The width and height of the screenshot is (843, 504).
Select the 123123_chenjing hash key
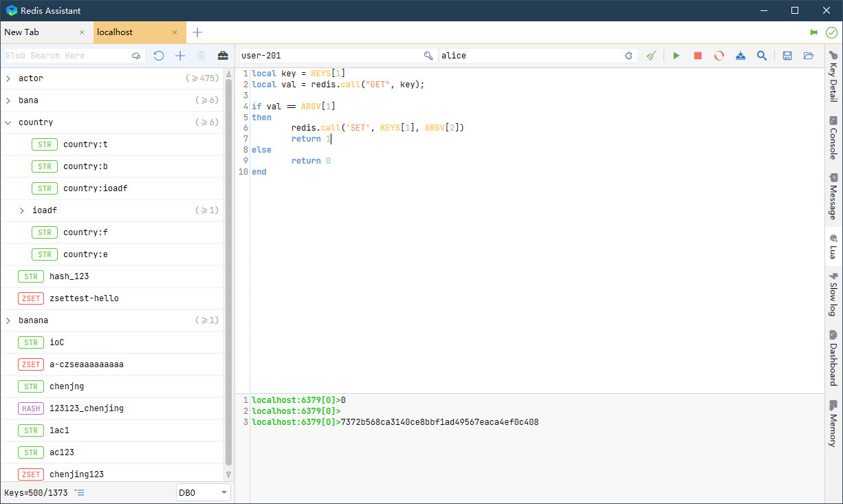pos(87,408)
